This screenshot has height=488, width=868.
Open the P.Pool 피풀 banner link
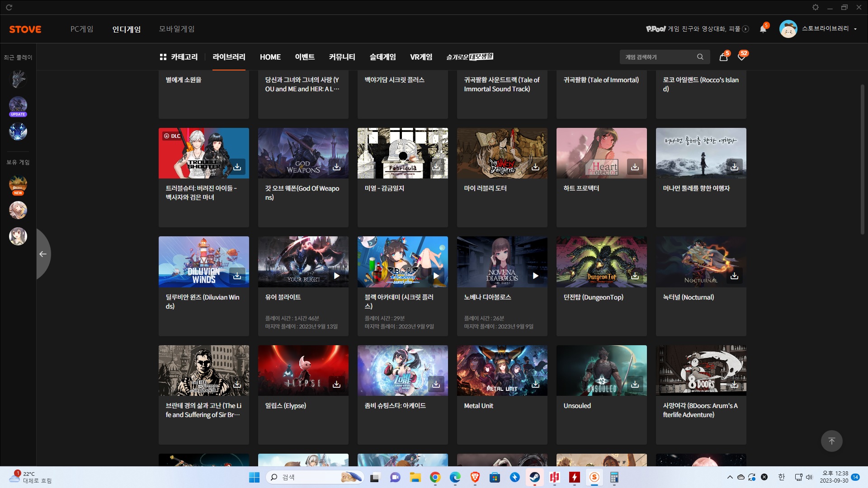698,29
